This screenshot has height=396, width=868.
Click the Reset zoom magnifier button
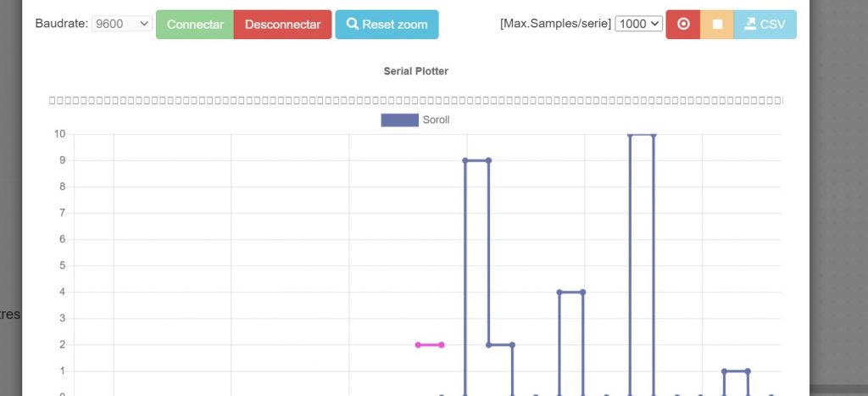pos(387,25)
